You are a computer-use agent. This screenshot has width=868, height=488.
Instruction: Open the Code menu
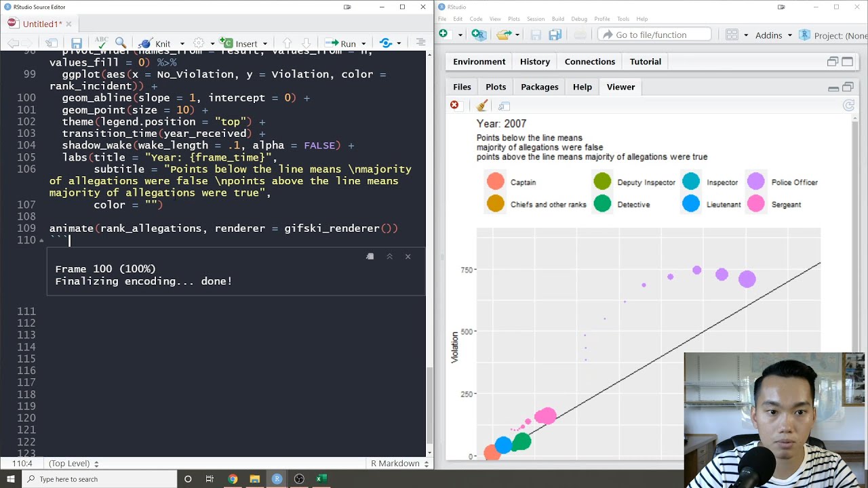click(476, 19)
